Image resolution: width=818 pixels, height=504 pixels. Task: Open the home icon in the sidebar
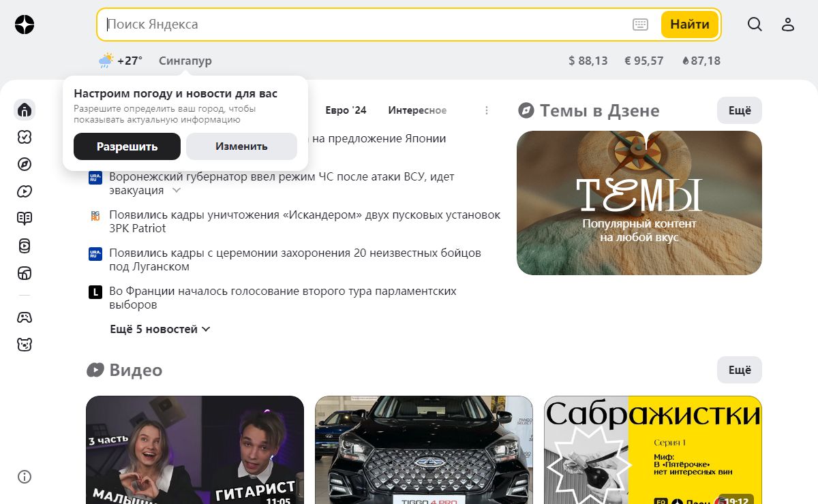pos(25,110)
